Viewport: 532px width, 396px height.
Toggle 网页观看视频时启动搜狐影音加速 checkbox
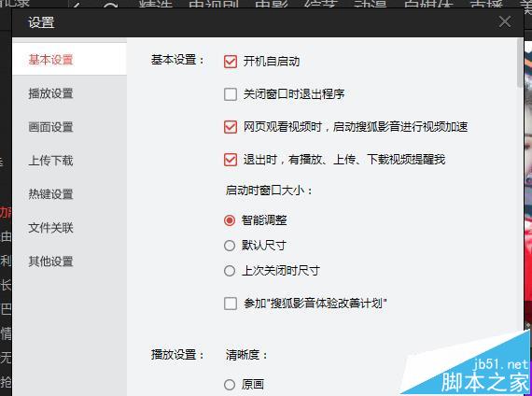pos(231,127)
